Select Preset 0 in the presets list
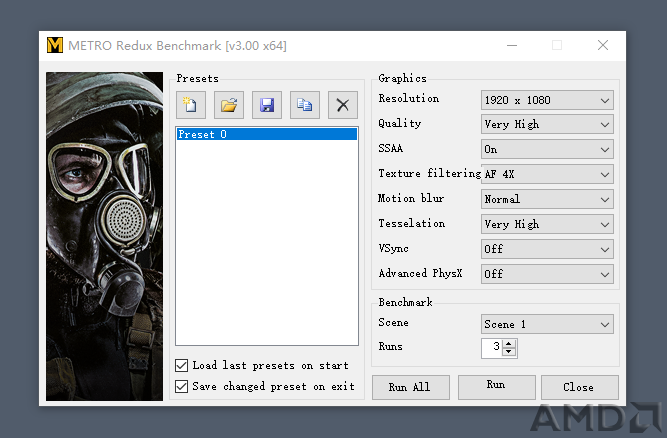 (267, 134)
